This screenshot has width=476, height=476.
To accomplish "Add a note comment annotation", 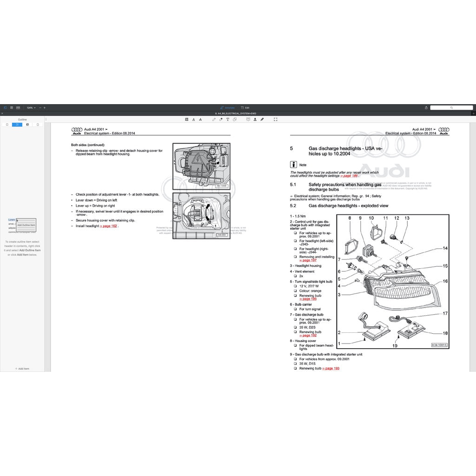I will click(x=248, y=119).
